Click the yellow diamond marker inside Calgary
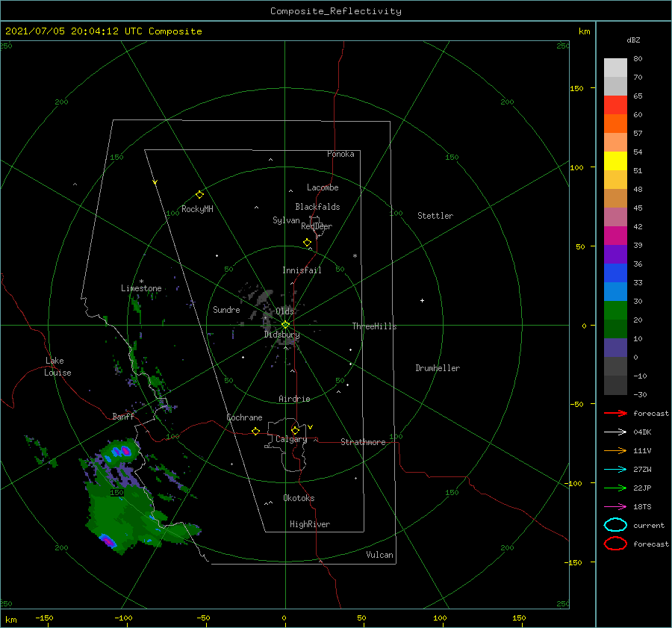The width and height of the screenshot is (672, 628). pyautogui.click(x=295, y=430)
